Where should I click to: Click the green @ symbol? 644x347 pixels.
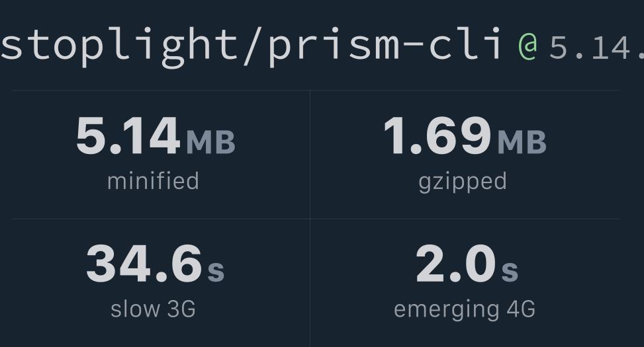[x=528, y=46]
